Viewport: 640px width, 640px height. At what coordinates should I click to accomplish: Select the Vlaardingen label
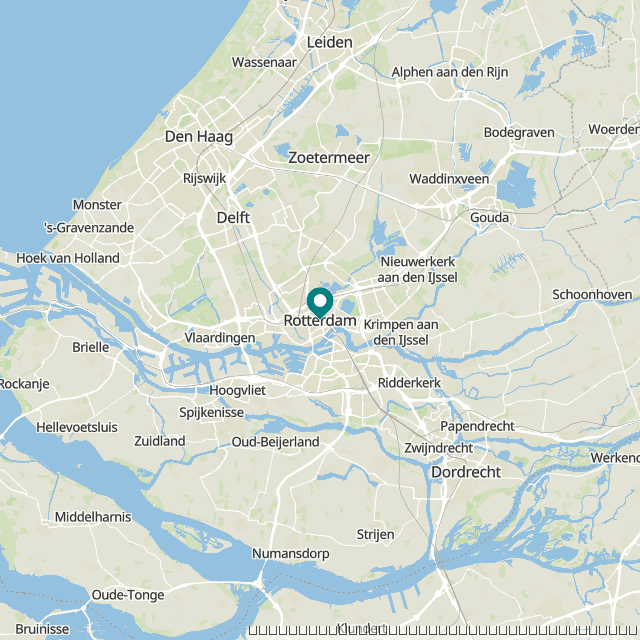point(220,338)
